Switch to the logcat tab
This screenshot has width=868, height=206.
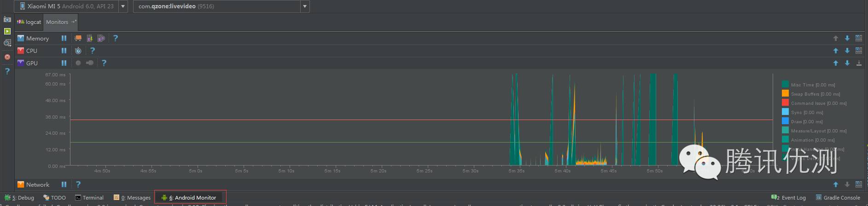(29, 22)
